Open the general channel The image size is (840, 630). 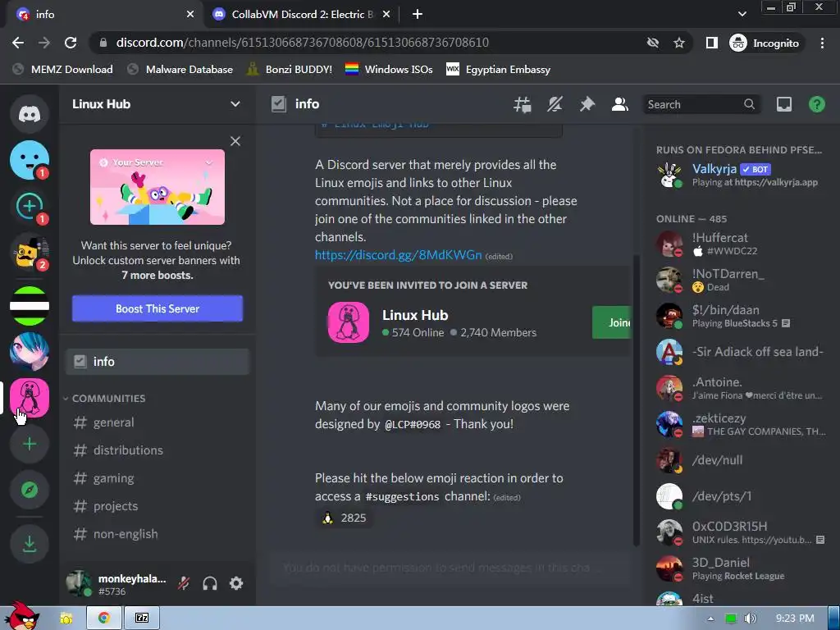point(157,422)
